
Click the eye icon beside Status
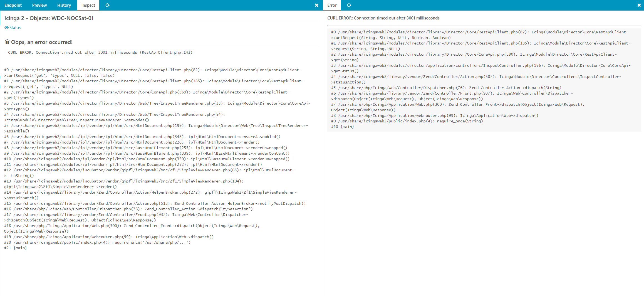point(6,27)
